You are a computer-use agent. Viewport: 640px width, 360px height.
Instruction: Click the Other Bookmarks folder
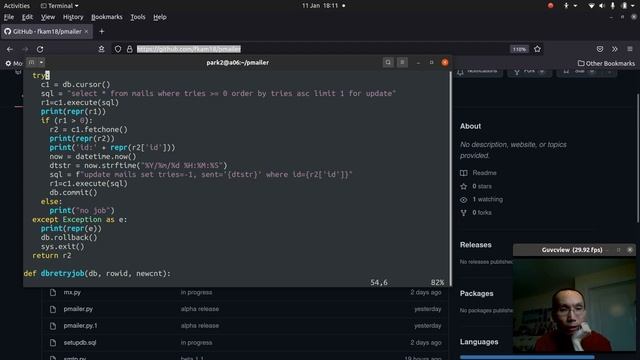pyautogui.click(x=606, y=63)
